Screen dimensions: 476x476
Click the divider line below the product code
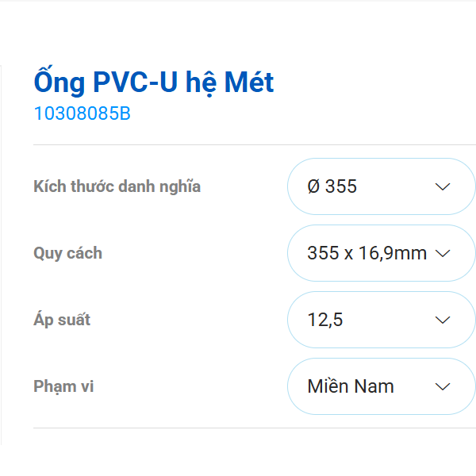254,145
